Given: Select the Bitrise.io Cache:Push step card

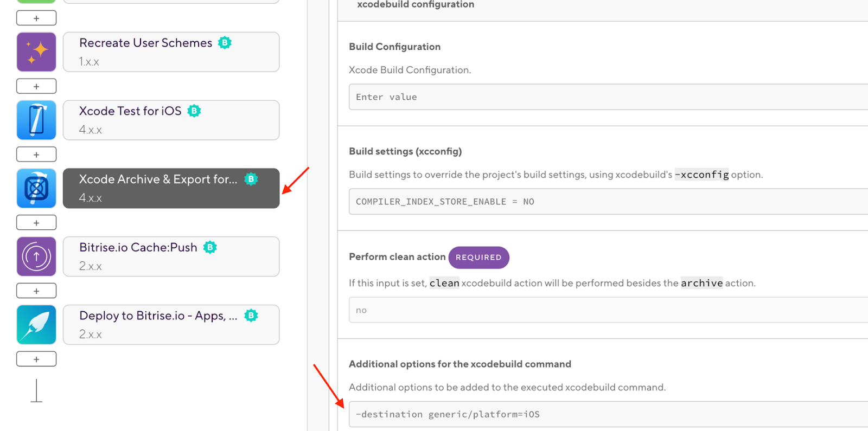Looking at the screenshot, I should pyautogui.click(x=171, y=256).
